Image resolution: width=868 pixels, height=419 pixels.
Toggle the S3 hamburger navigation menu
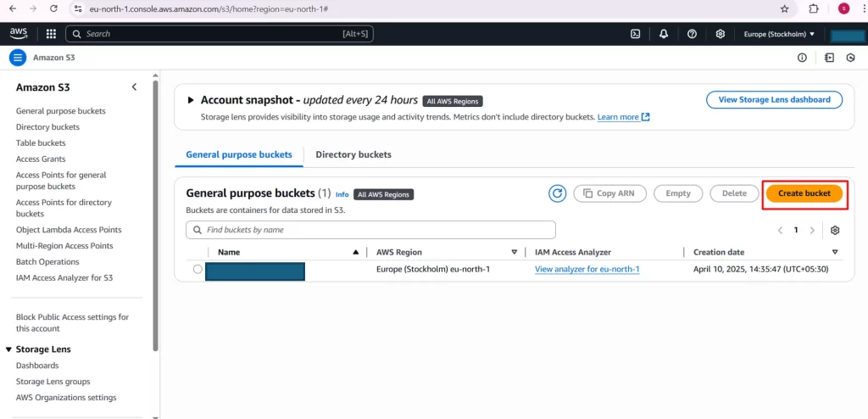(18, 57)
